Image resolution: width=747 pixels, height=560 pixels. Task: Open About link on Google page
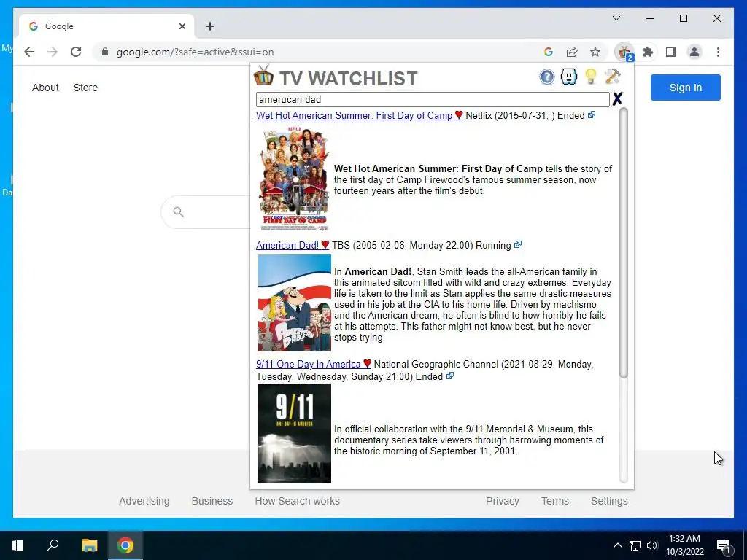[45, 87]
